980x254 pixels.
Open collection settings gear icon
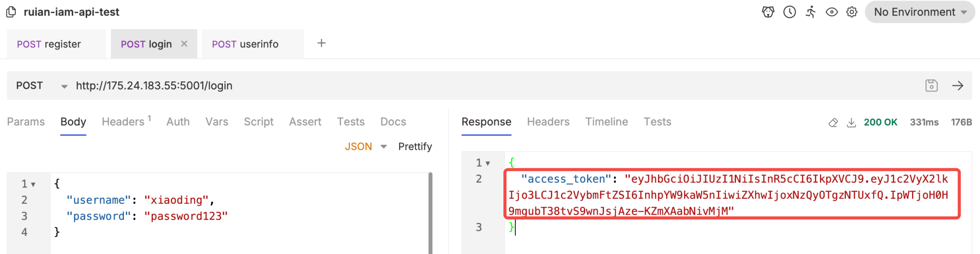[852, 12]
